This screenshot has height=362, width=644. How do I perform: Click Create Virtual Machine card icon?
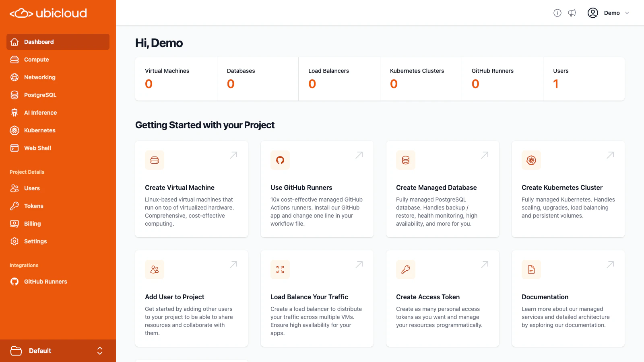click(155, 160)
